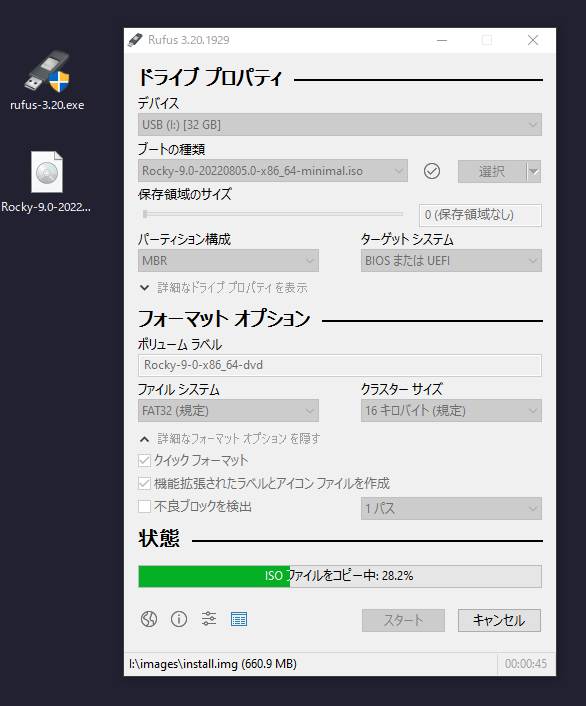Select the rufus-3.20.exe desktop icon
The height and width of the screenshot is (706, 586).
[x=47, y=80]
